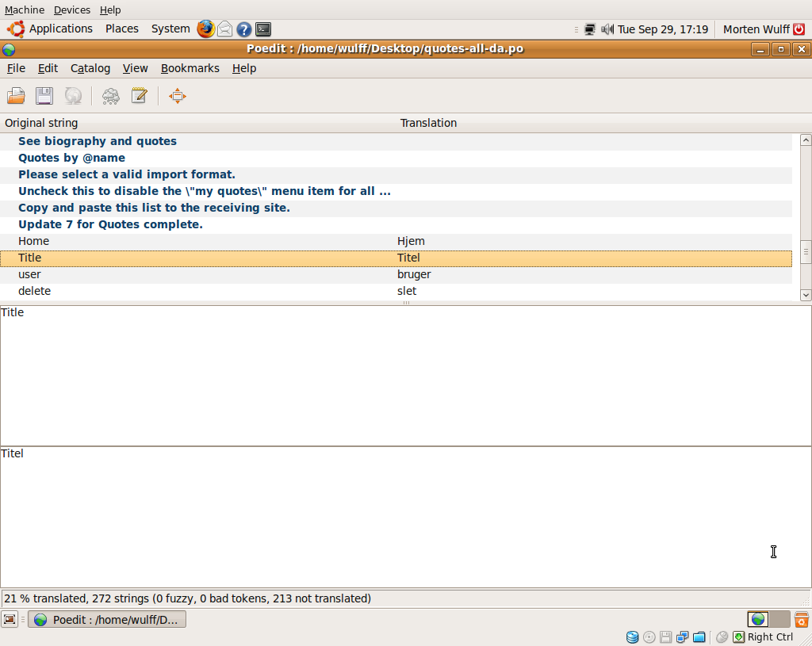Click the source text pane showing Title
The image size is (812, 646).
405,375
